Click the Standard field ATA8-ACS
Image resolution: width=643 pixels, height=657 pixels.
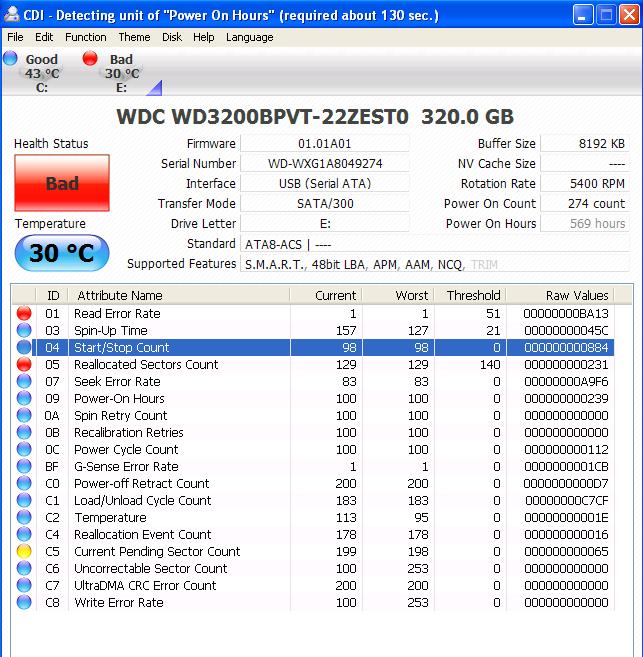435,244
